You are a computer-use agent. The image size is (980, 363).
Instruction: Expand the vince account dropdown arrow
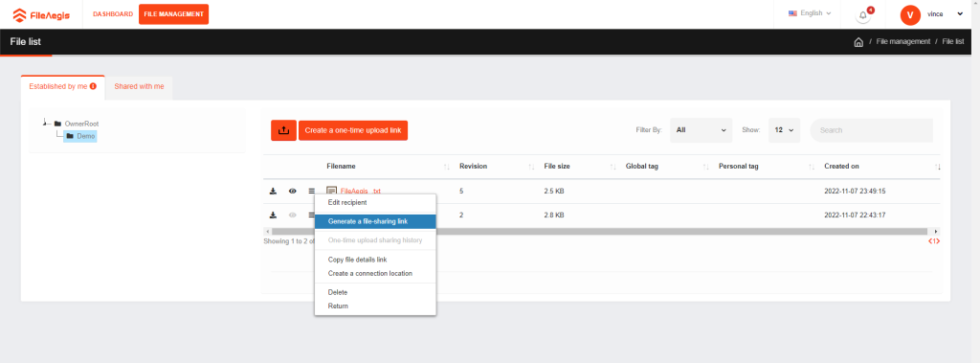[960, 13]
